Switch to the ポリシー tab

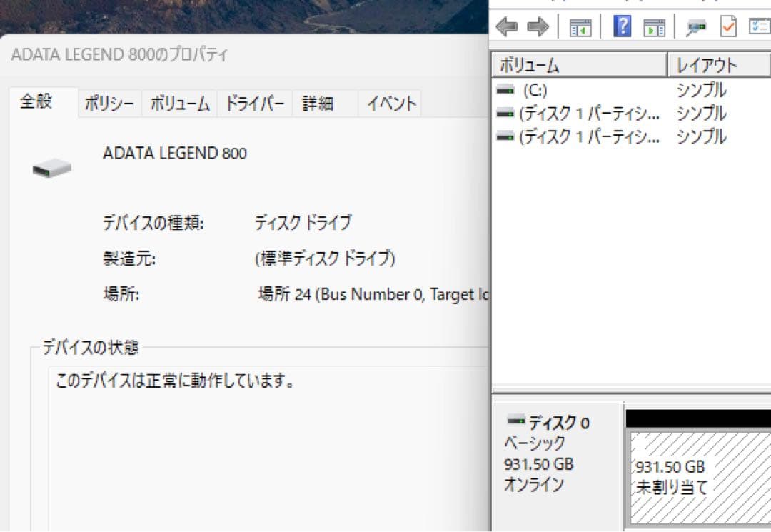point(109,102)
